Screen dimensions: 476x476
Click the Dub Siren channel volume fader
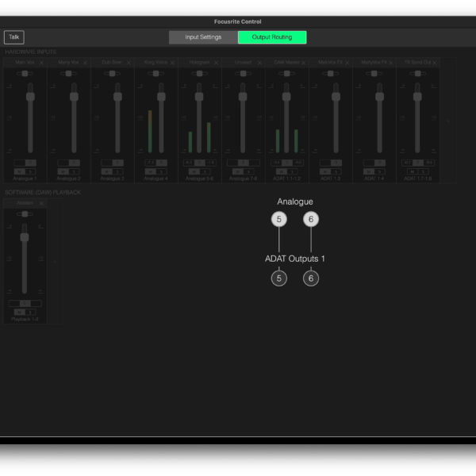117,97
